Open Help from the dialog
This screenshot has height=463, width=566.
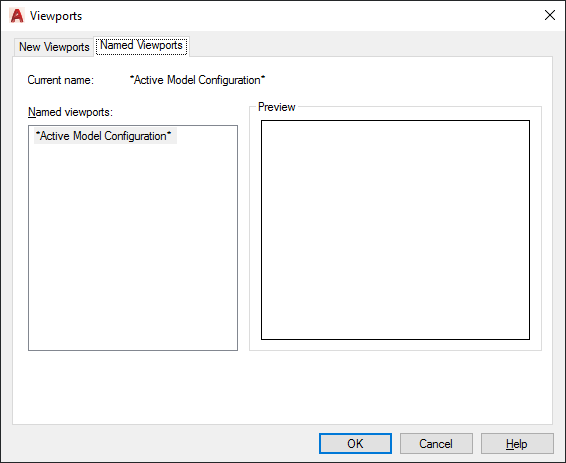(x=517, y=444)
